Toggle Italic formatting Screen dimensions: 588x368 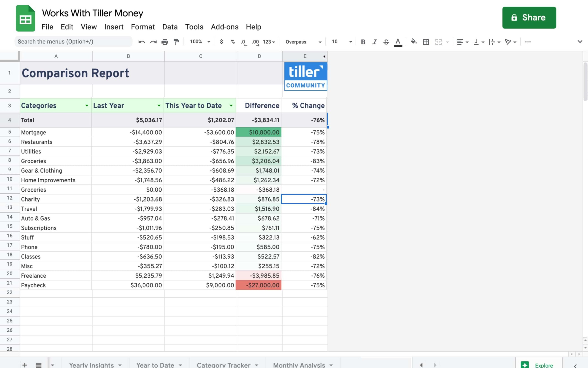[x=375, y=42]
